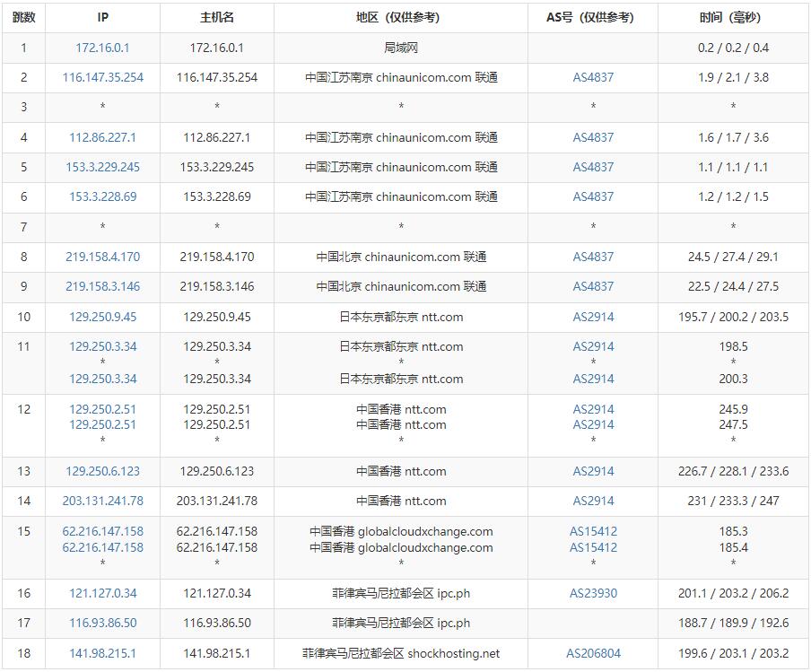Screen dimensions: 811x672
Task: Select the time value 185.4 in hop 15
Action: tap(733, 547)
